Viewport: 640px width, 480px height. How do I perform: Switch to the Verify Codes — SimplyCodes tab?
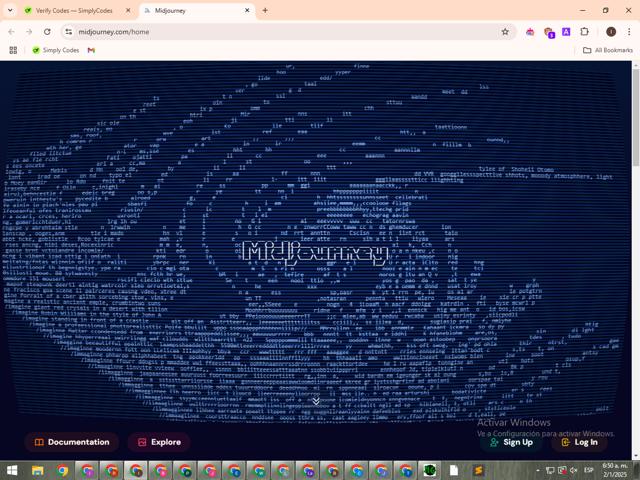tap(73, 11)
